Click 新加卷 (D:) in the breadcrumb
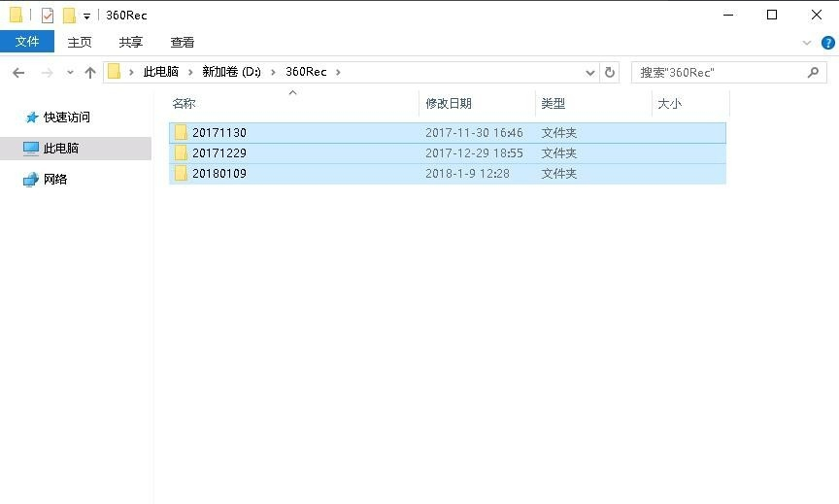Screen dimensions: 839x504 pos(231,72)
